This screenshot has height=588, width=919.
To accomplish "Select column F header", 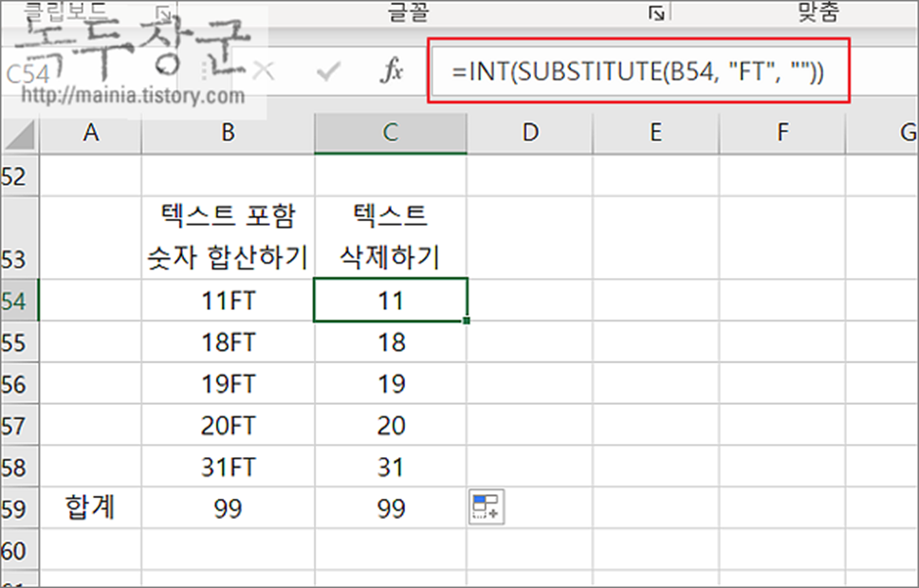I will click(782, 134).
